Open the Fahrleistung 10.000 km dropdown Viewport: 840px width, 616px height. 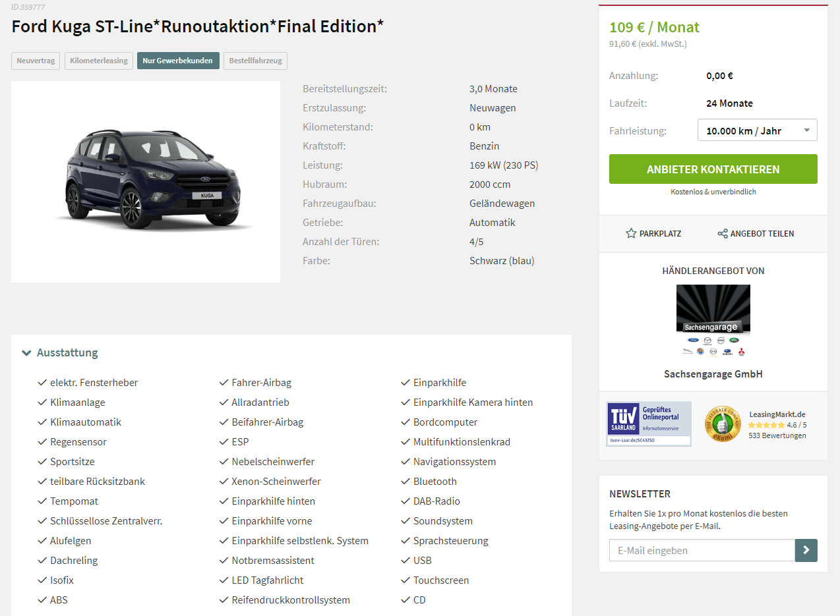pos(758,130)
